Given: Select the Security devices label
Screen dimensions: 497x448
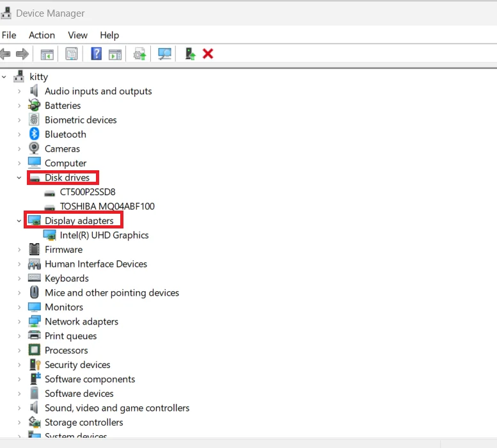Looking at the screenshot, I should click(x=77, y=365).
